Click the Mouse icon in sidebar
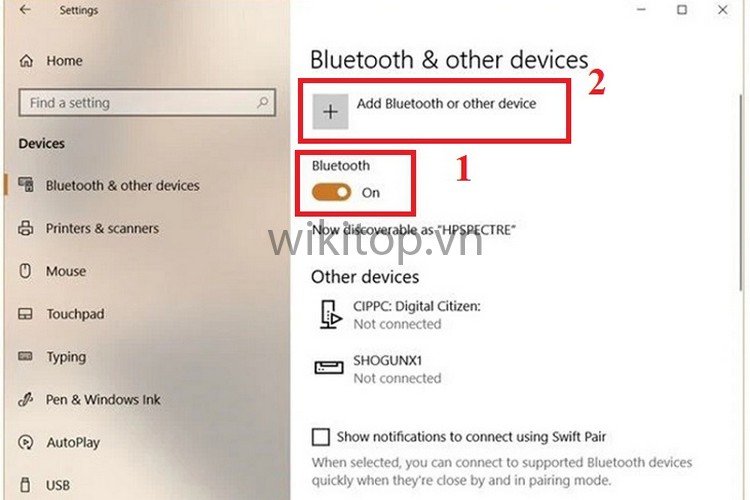This screenshot has height=500, width=750. coord(25,271)
